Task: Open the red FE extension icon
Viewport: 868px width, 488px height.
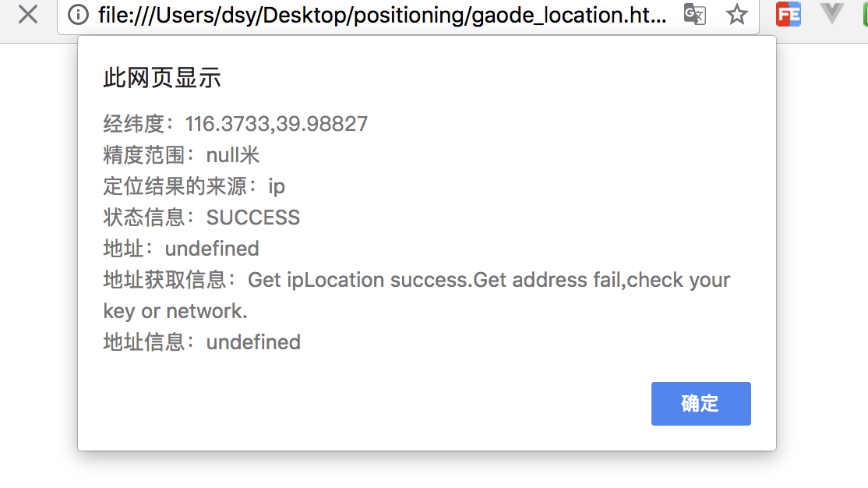Action: [789, 14]
